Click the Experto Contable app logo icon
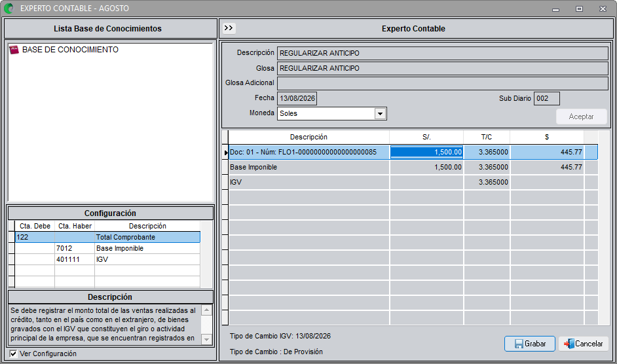617x364 pixels. click(x=9, y=9)
